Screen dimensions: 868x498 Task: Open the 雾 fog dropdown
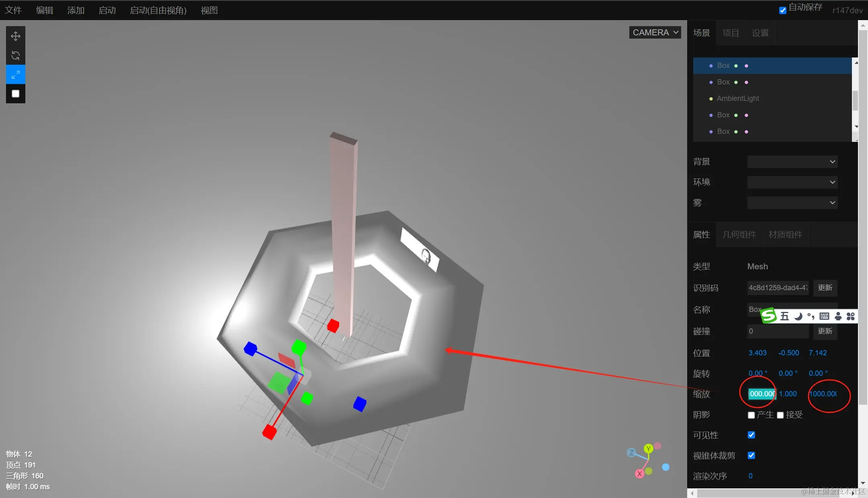pos(792,203)
